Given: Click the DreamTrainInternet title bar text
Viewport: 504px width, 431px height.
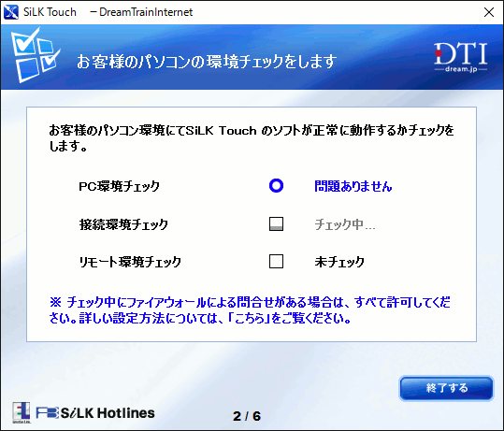Looking at the screenshot, I should 146,12.
